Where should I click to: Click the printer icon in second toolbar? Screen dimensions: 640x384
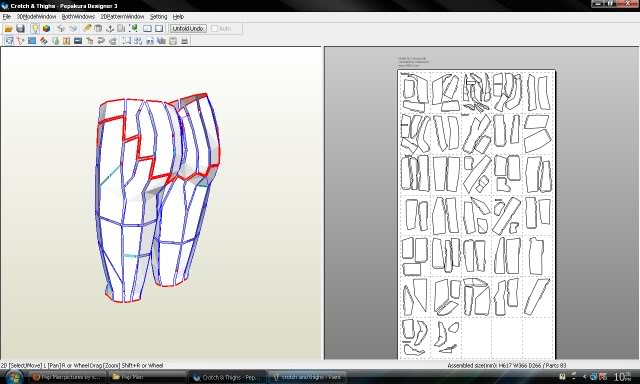(184, 41)
